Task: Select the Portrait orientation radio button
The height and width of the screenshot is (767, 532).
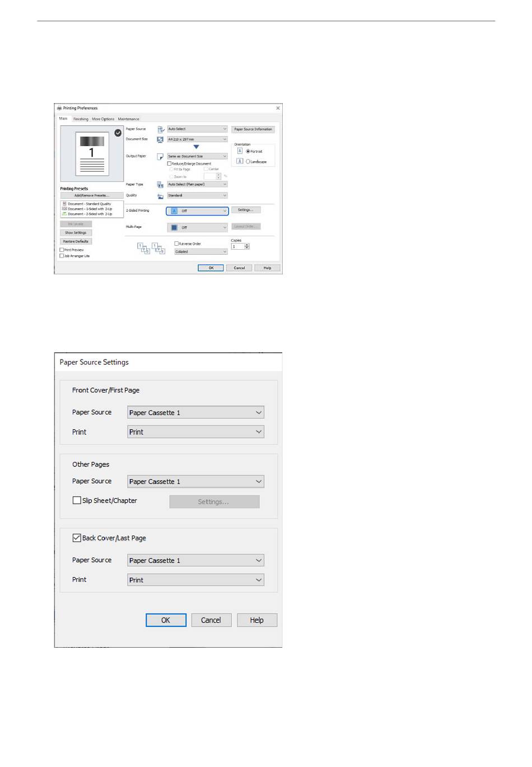Action: pos(248,151)
